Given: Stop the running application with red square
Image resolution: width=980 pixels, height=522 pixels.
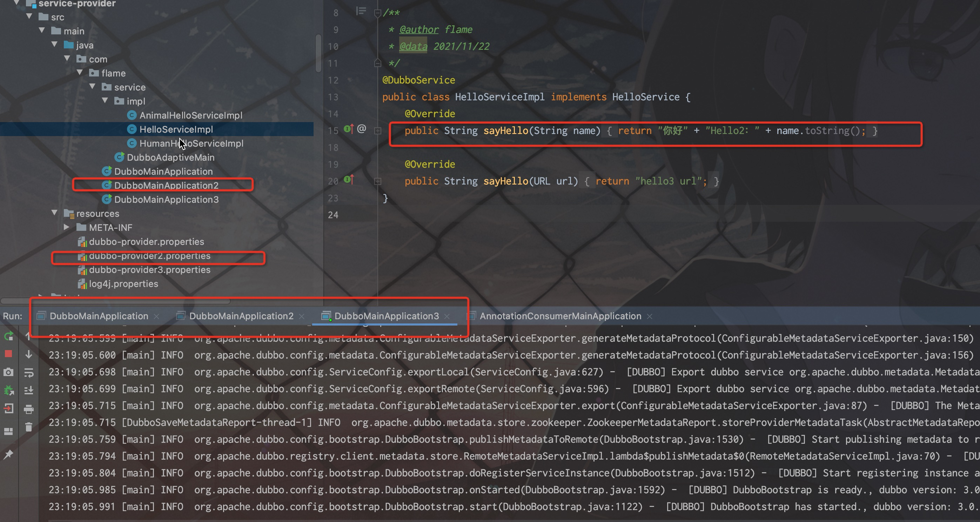Looking at the screenshot, I should [x=8, y=354].
